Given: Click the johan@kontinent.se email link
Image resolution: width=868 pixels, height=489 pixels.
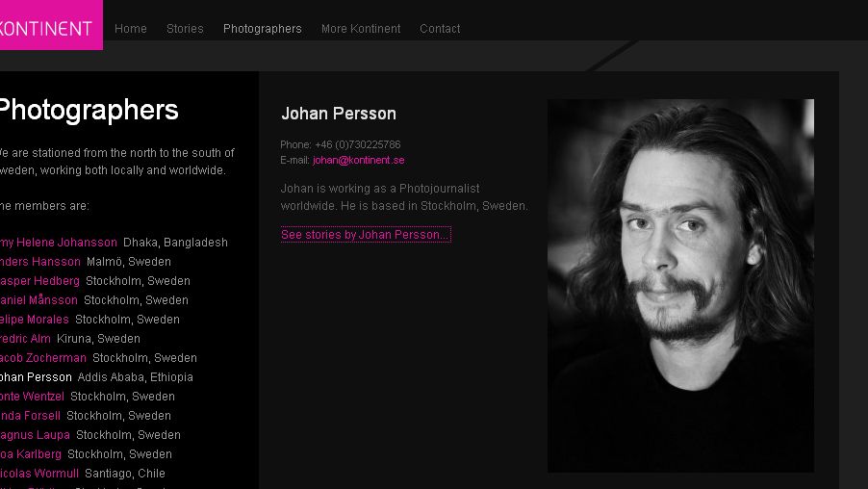Looking at the screenshot, I should click(x=358, y=161).
